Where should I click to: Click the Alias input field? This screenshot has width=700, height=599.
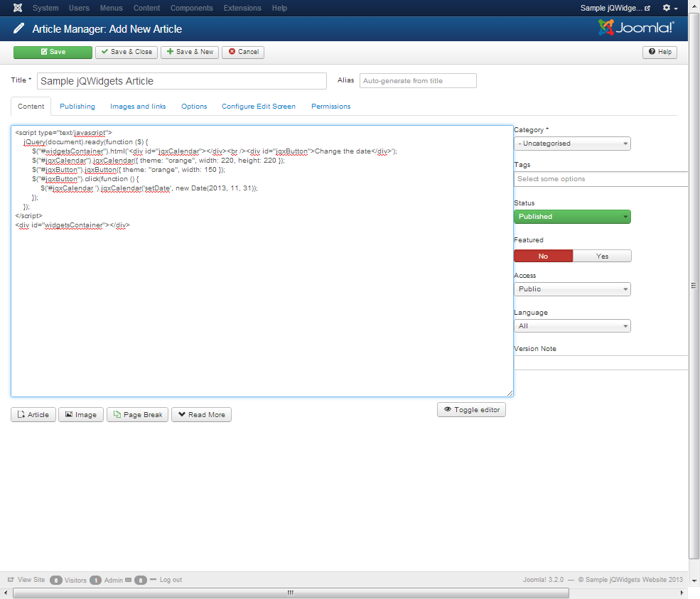[418, 81]
